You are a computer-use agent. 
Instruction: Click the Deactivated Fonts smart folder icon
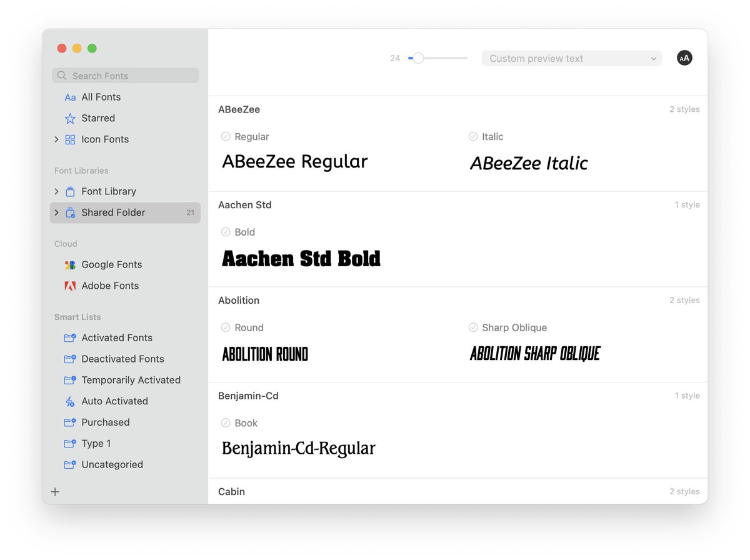70,359
